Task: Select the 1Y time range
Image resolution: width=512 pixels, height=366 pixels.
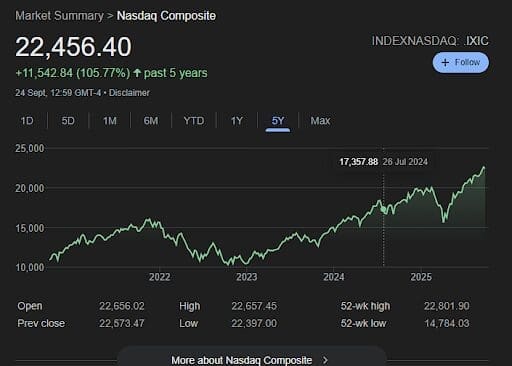Action: click(x=237, y=120)
